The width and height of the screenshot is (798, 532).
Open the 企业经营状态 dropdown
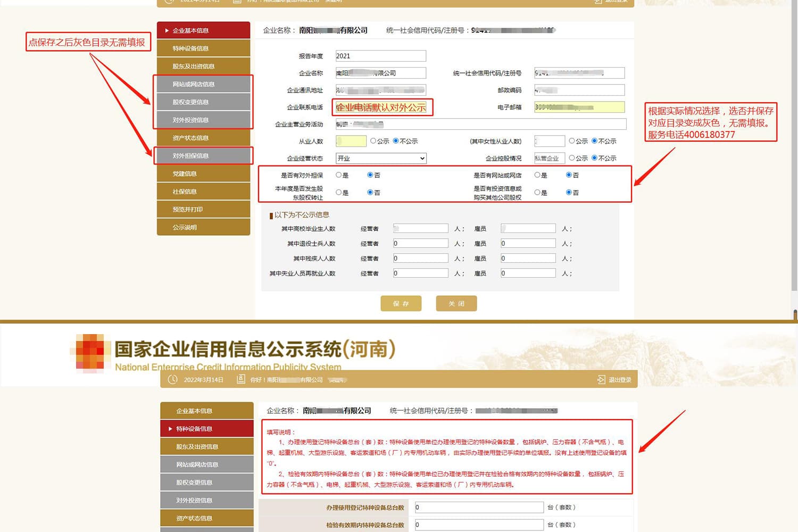[381, 158]
